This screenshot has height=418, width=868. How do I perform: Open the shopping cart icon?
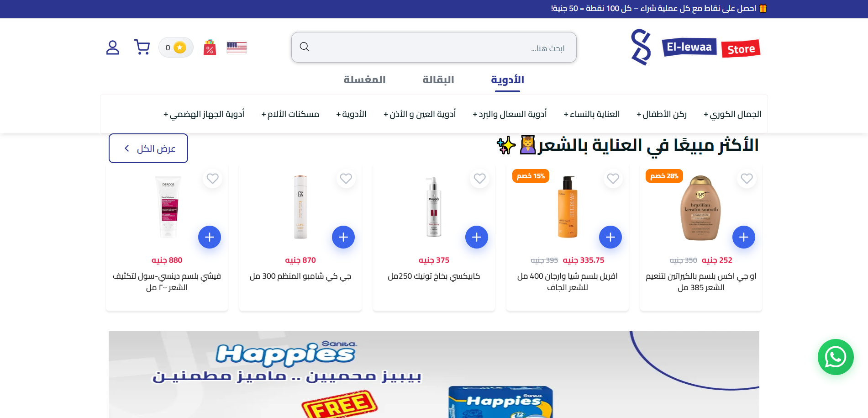coord(142,47)
